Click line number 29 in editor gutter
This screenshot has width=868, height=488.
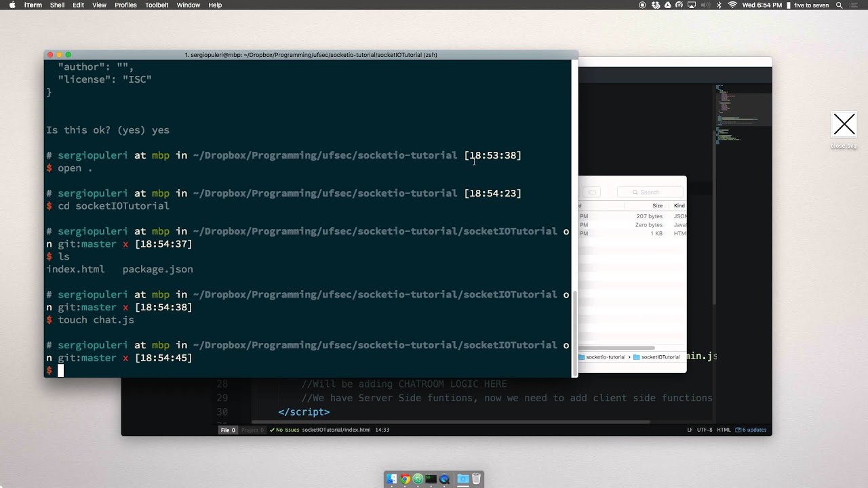222,398
